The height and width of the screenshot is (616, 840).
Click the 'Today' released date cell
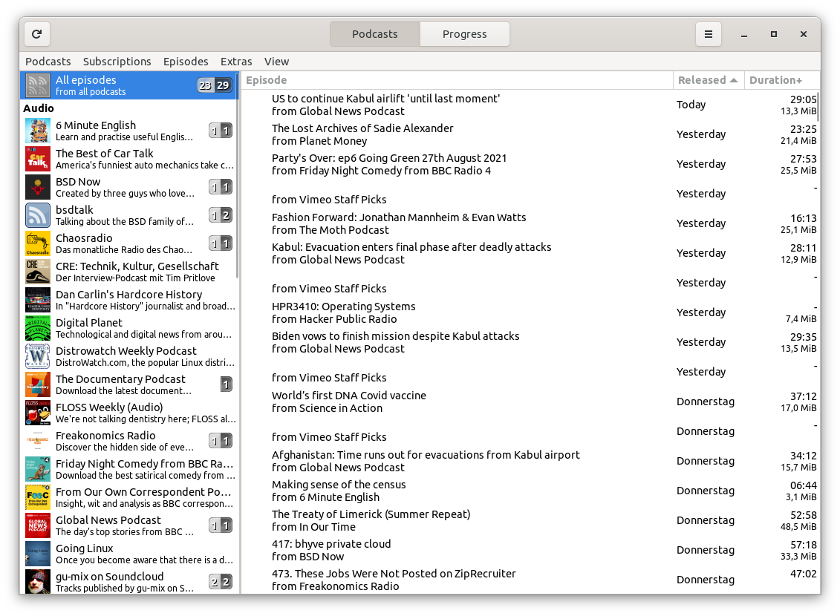691,105
